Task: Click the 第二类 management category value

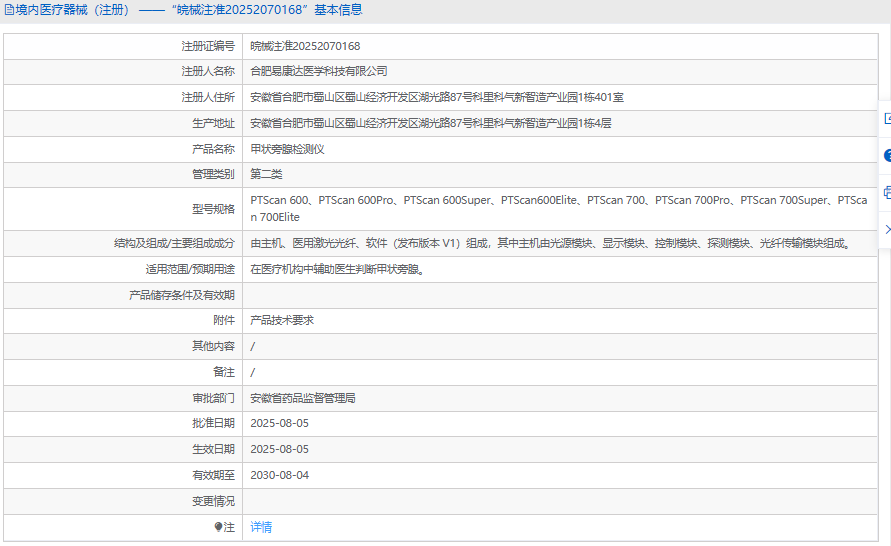Action: click(266, 175)
